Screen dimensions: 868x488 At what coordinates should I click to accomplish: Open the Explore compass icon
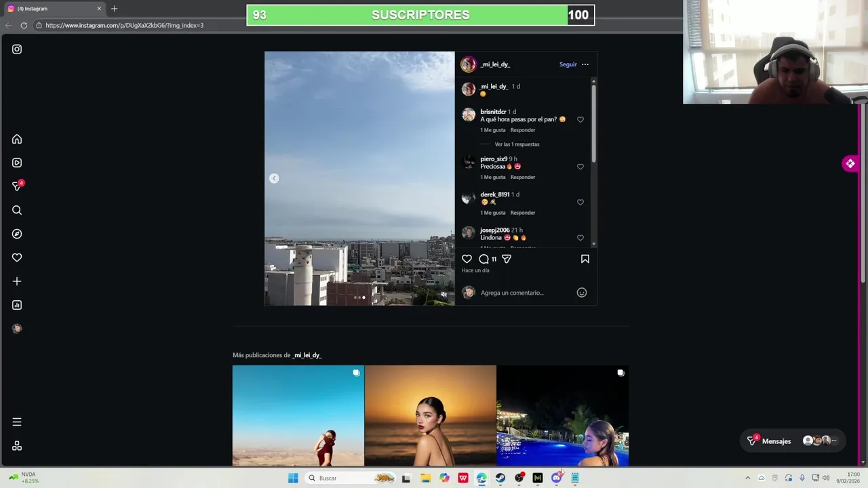click(x=17, y=234)
